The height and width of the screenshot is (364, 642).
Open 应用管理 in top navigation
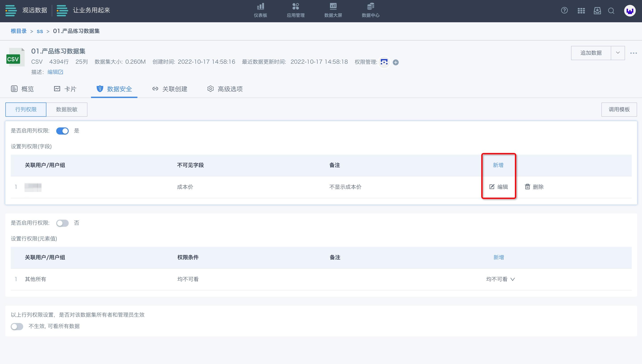(296, 10)
